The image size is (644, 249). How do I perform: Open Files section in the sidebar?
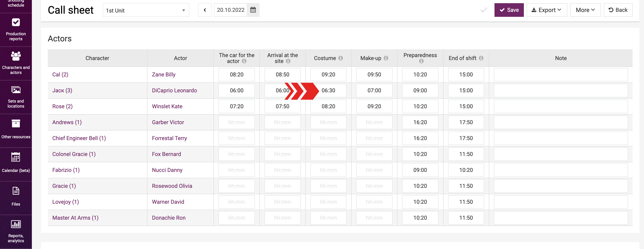point(16,198)
